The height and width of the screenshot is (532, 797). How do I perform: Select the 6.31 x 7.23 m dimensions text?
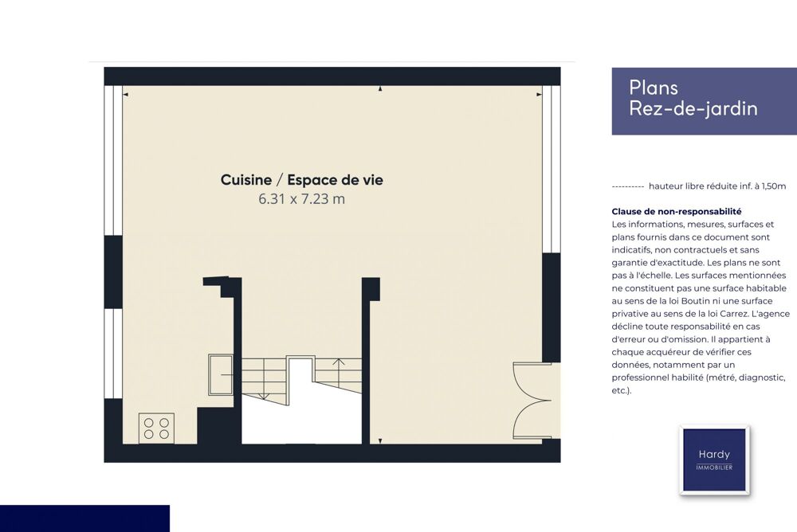pyautogui.click(x=301, y=199)
